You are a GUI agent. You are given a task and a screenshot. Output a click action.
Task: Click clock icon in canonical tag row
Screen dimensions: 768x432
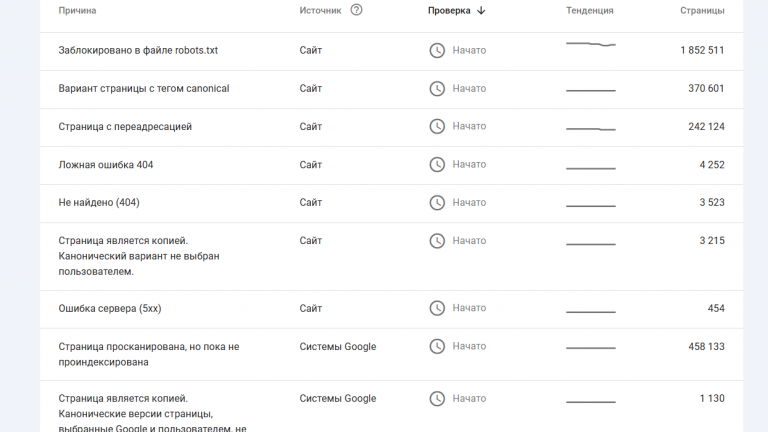click(x=437, y=88)
